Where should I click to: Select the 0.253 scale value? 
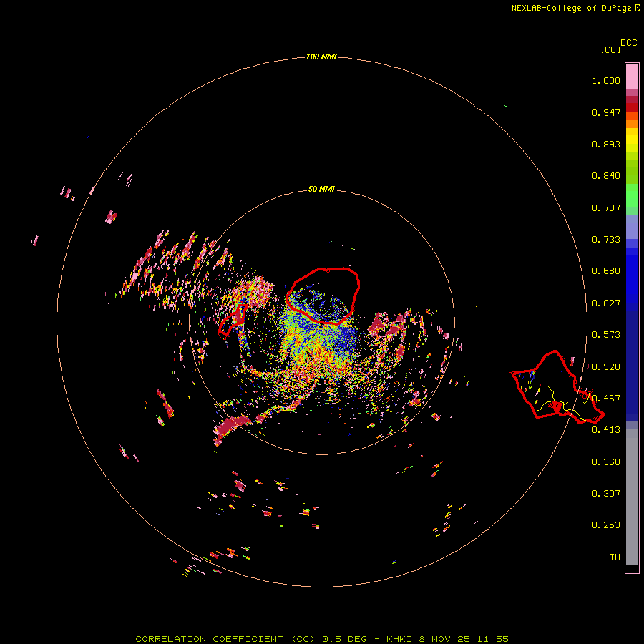(606, 525)
